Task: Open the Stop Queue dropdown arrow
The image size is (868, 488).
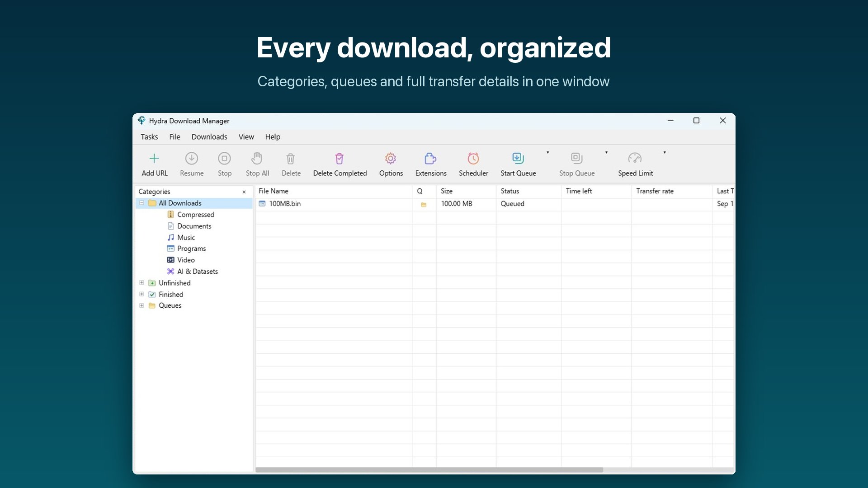Action: click(606, 153)
